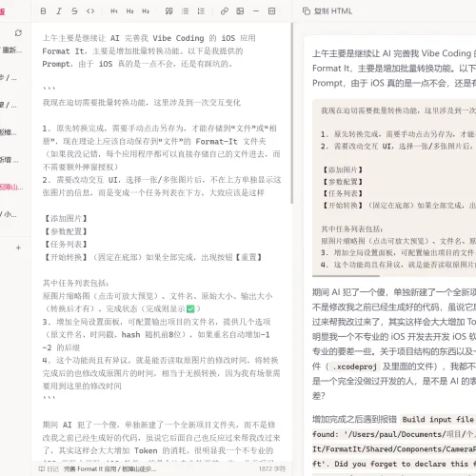Apply italic formatting from the toolbar
Image resolution: width=476 pixels, height=476 pixels.
coord(59,11)
